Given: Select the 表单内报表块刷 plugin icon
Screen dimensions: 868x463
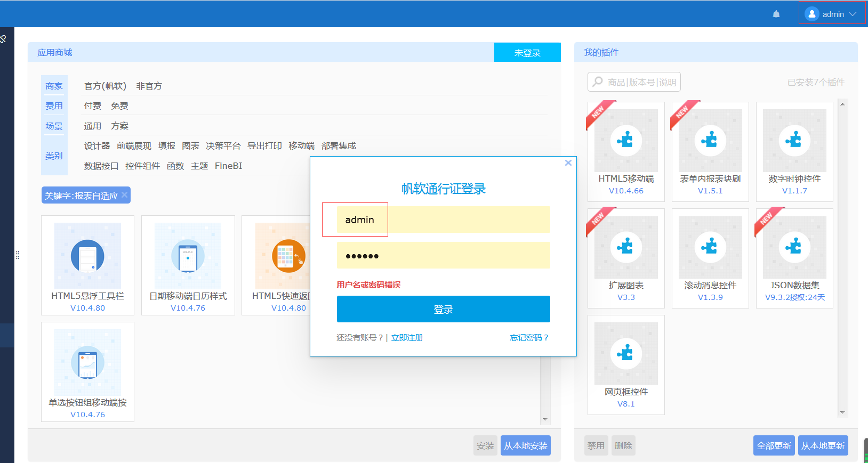Looking at the screenshot, I should (x=710, y=141).
